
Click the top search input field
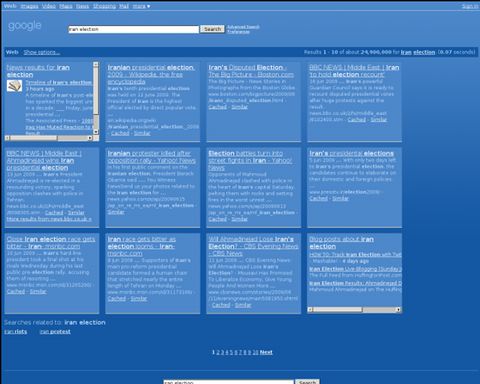pyautogui.click(x=133, y=29)
